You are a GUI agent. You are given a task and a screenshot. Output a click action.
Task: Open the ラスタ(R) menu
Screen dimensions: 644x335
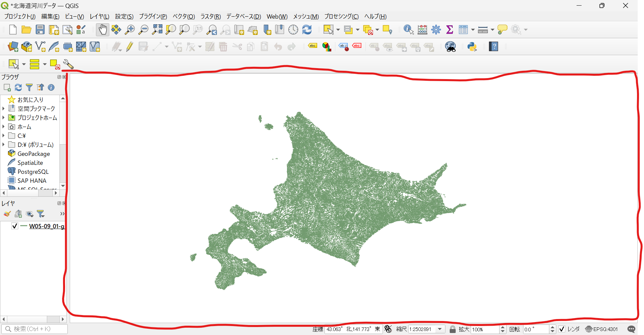click(x=211, y=16)
